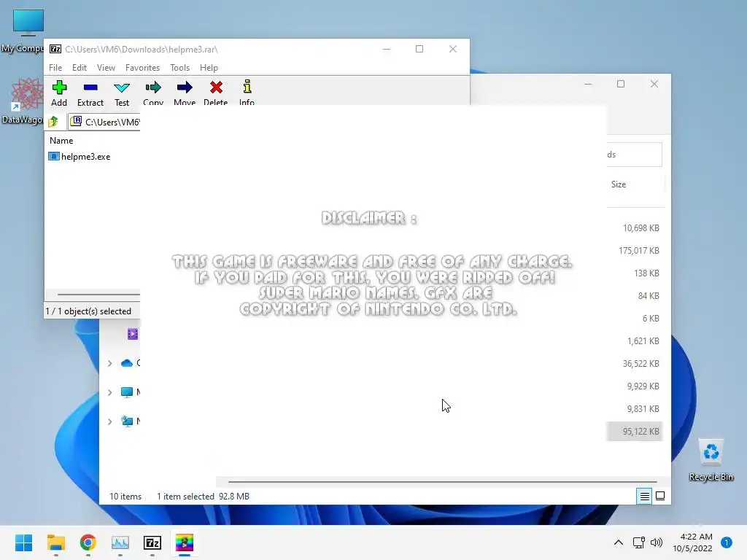The width and height of the screenshot is (747, 560).
Task: Click the Explorer search box
Action: click(635, 155)
